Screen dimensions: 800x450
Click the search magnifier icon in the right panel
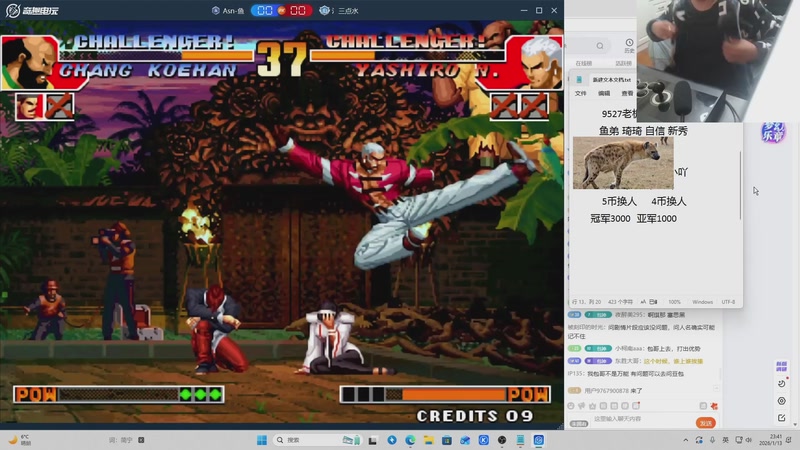coord(600,46)
